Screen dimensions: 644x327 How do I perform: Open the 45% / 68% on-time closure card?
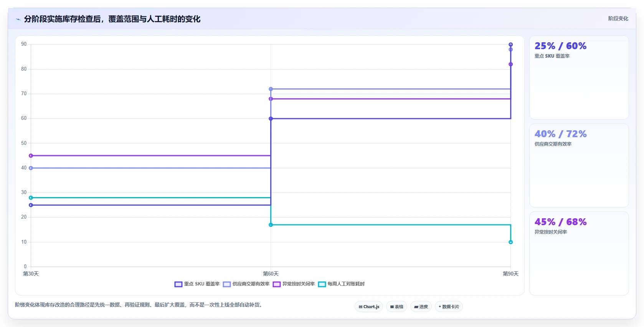pos(579,253)
